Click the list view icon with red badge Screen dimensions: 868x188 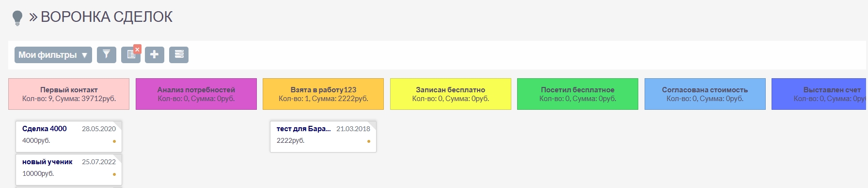point(130,55)
